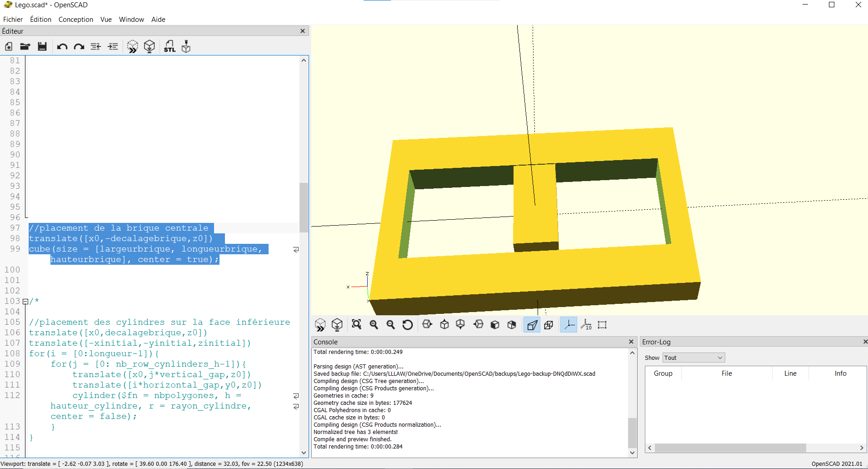Send design to 3D printer
Screen dimensions: 868x469
click(x=186, y=46)
